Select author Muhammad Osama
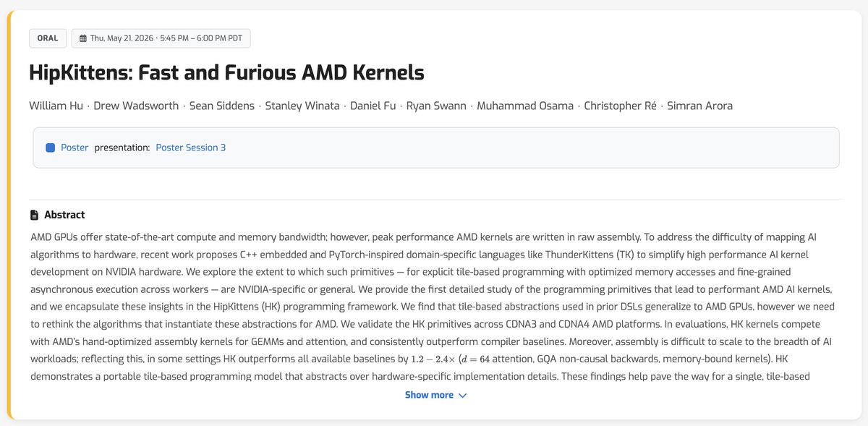Viewport: 868px width, 426px height. 525,106
